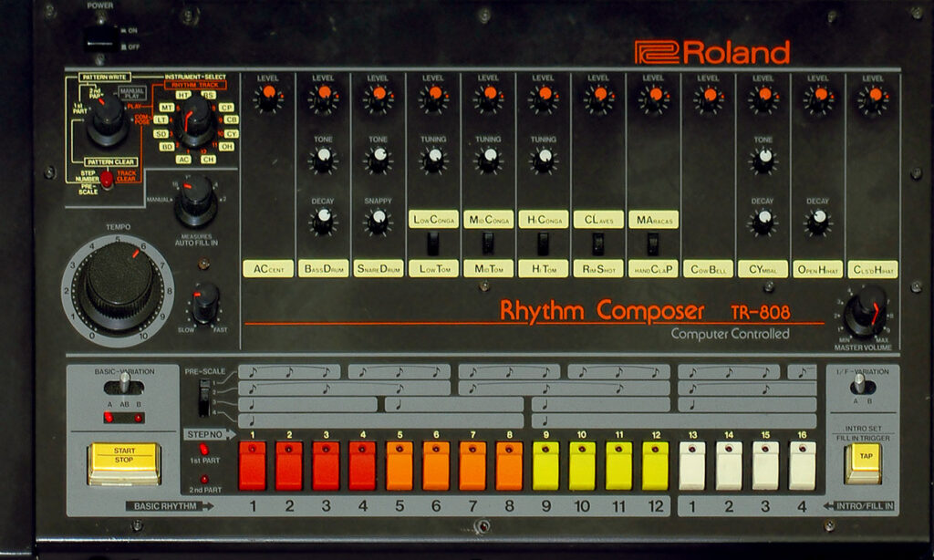This screenshot has height=560, width=934.
Task: Turn the Low Tom Tuning knob
Action: pyautogui.click(x=434, y=159)
